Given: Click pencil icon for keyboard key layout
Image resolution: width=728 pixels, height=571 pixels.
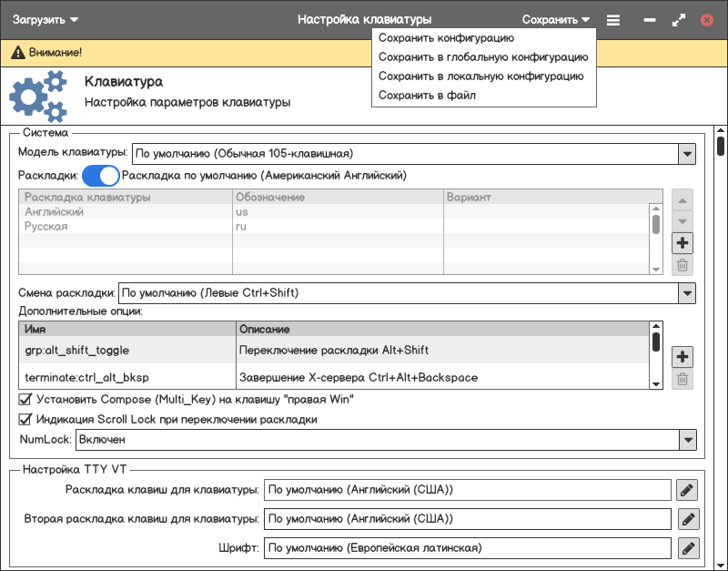Looking at the screenshot, I should point(687,490).
